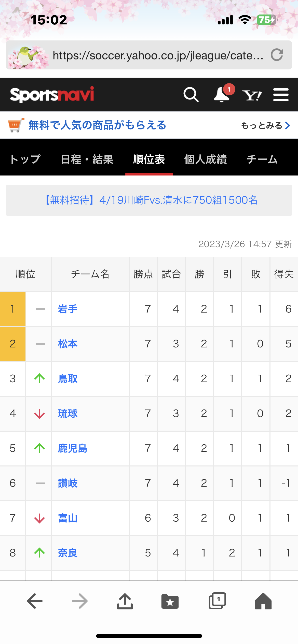This screenshot has height=644, width=298.
Task: Tap the share upload icon
Action: click(x=125, y=601)
